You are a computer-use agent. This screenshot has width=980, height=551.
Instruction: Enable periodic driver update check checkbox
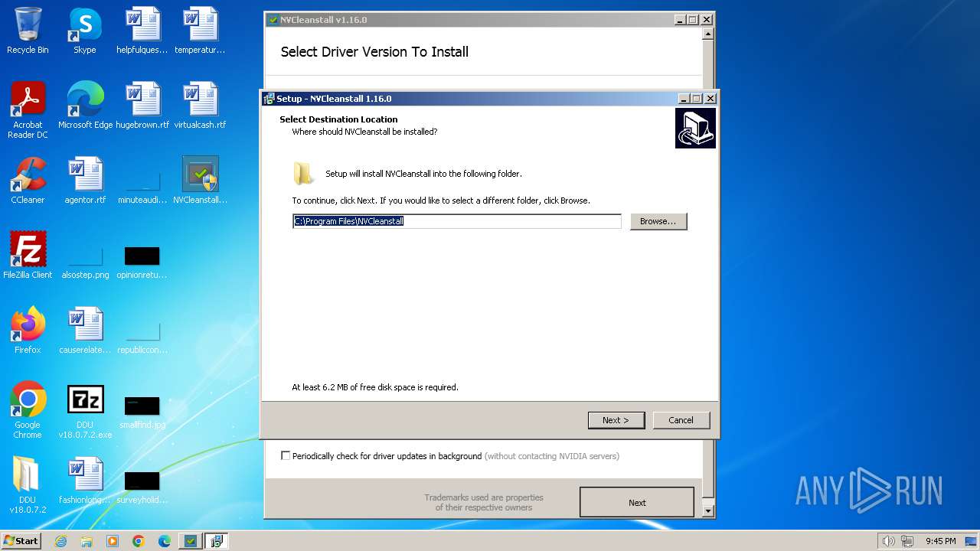click(x=286, y=455)
